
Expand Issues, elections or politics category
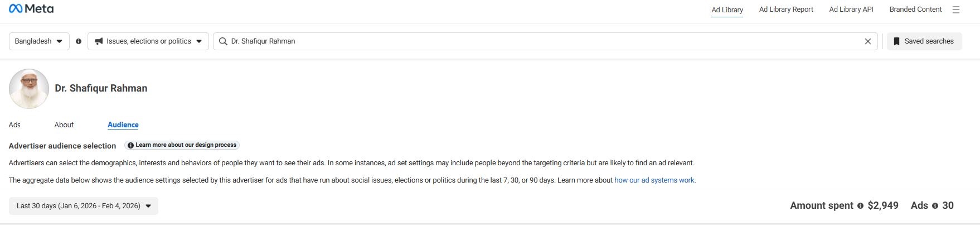point(148,41)
